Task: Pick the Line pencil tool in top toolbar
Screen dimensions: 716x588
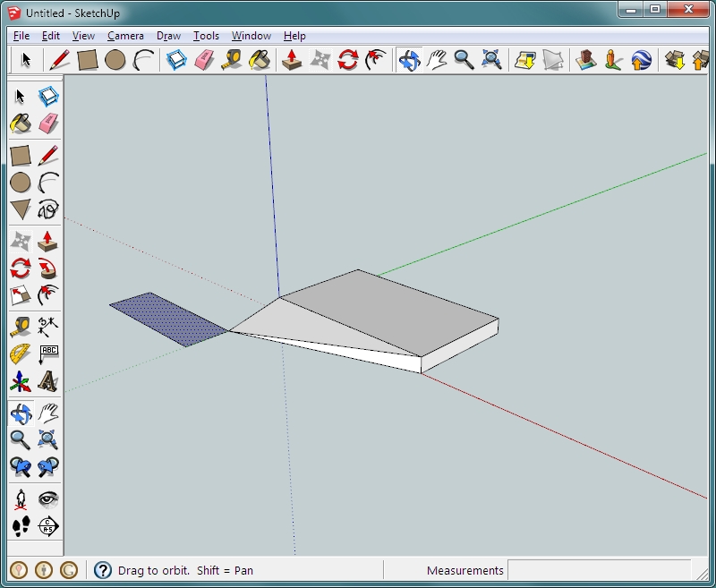Action: pos(59,60)
